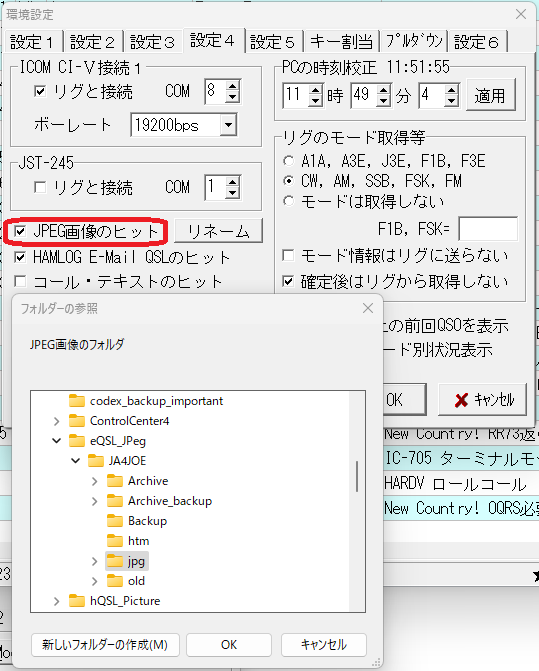This screenshot has height=671, width=539.
Task: Increase the seconds stepper value
Action: tap(451, 89)
